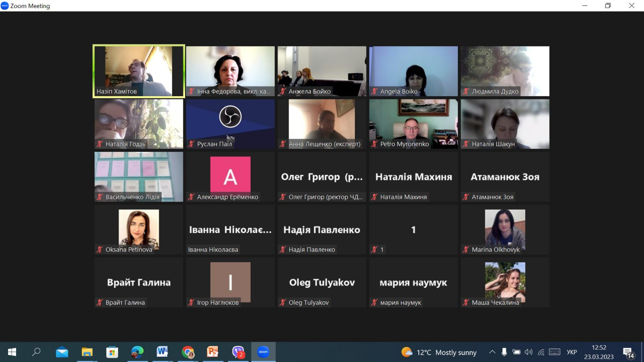The height and width of the screenshot is (362, 644).
Task: Open the weather widget showing 12°C Mostly sunny
Action: (x=439, y=352)
